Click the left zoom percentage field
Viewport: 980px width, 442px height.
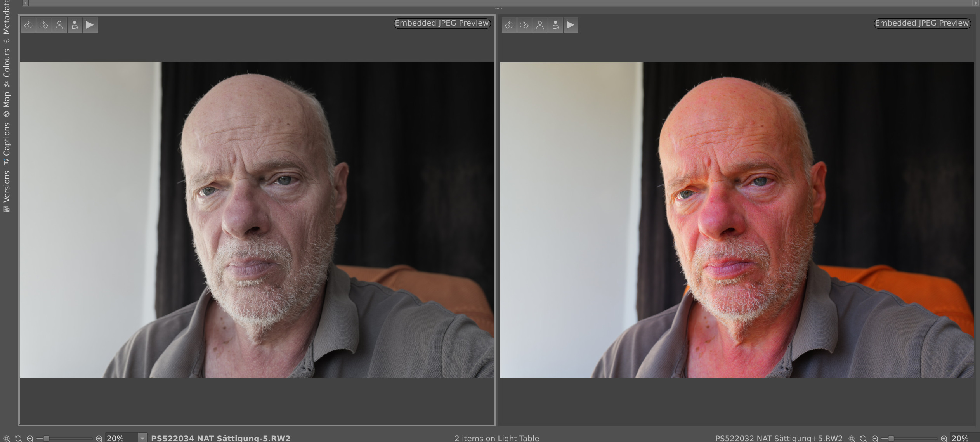(121, 438)
